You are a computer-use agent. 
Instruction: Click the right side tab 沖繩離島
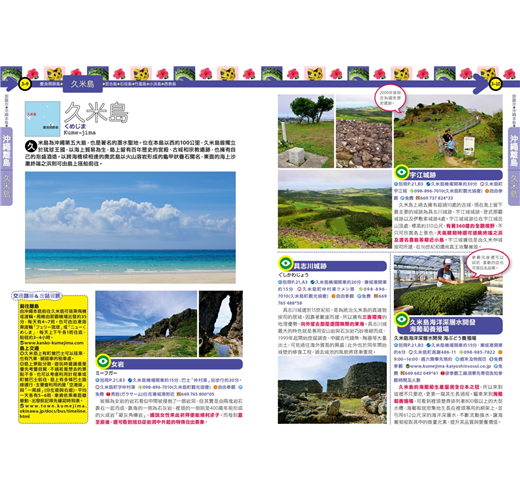pyautogui.click(x=514, y=150)
